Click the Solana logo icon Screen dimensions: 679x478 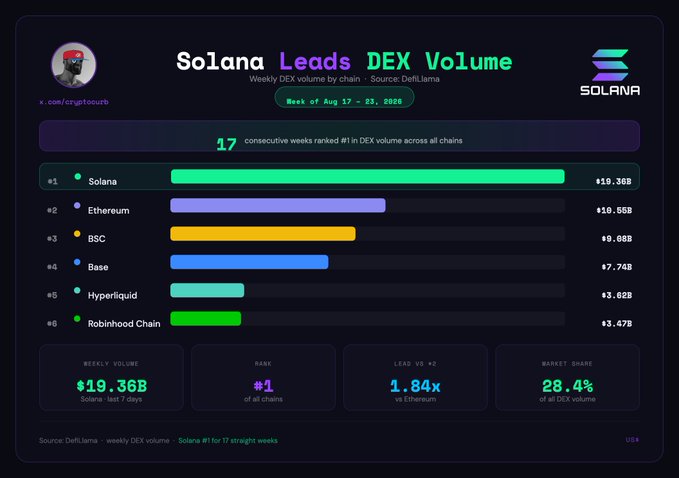point(610,65)
